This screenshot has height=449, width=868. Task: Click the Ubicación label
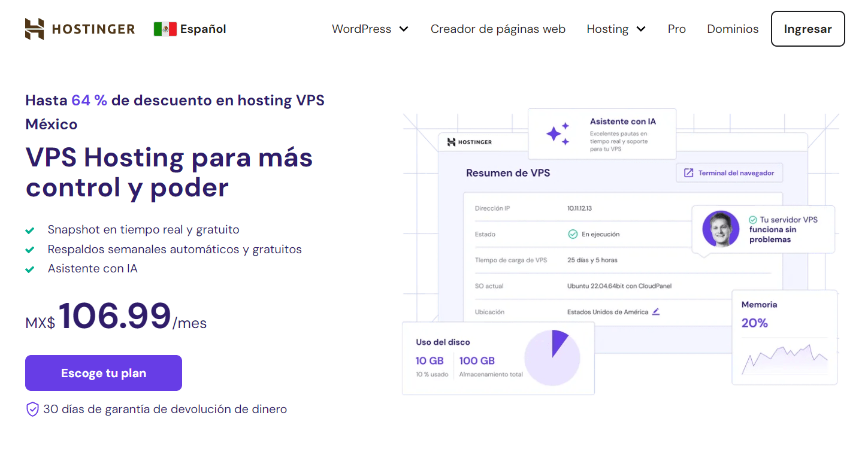490,312
